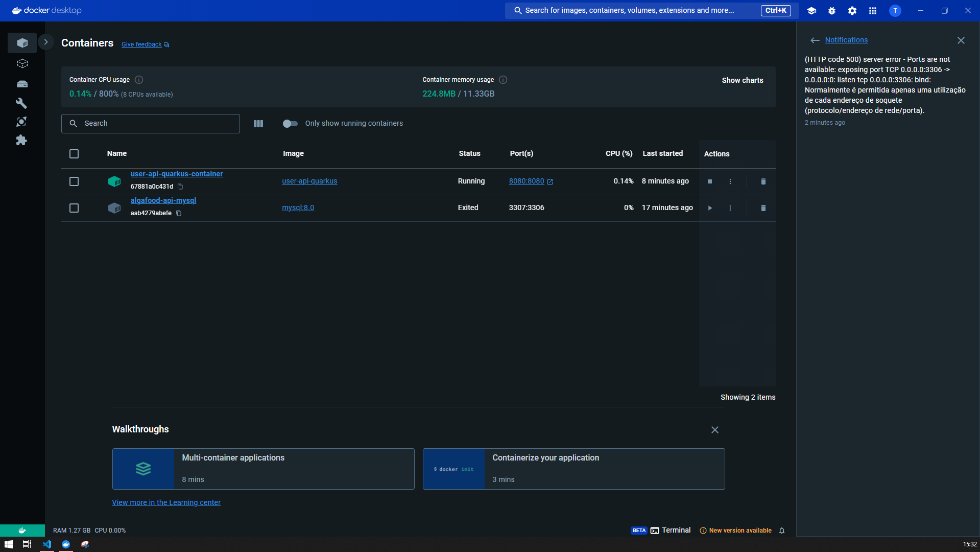Click the info icon for memory usage
The height and width of the screenshot is (552, 980).
tap(503, 80)
